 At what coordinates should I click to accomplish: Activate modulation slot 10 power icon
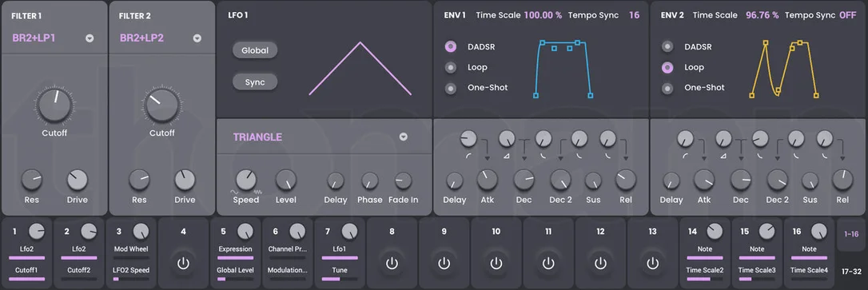(496, 263)
